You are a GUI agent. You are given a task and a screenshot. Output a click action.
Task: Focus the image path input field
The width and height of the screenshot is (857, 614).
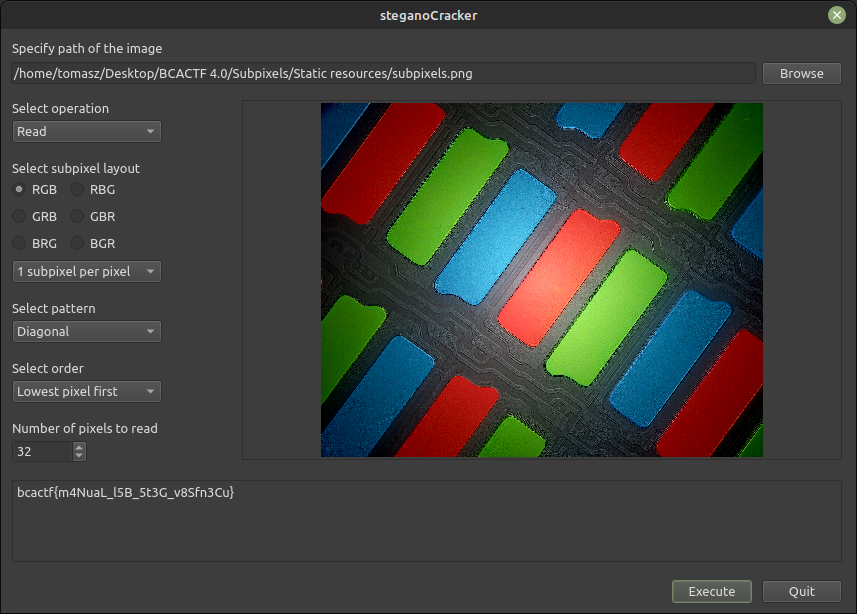click(383, 73)
